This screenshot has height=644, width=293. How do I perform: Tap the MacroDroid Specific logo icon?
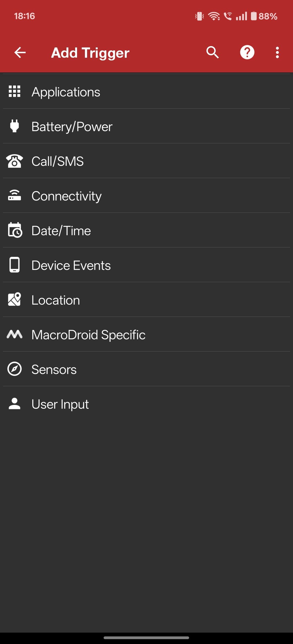pos(15,334)
